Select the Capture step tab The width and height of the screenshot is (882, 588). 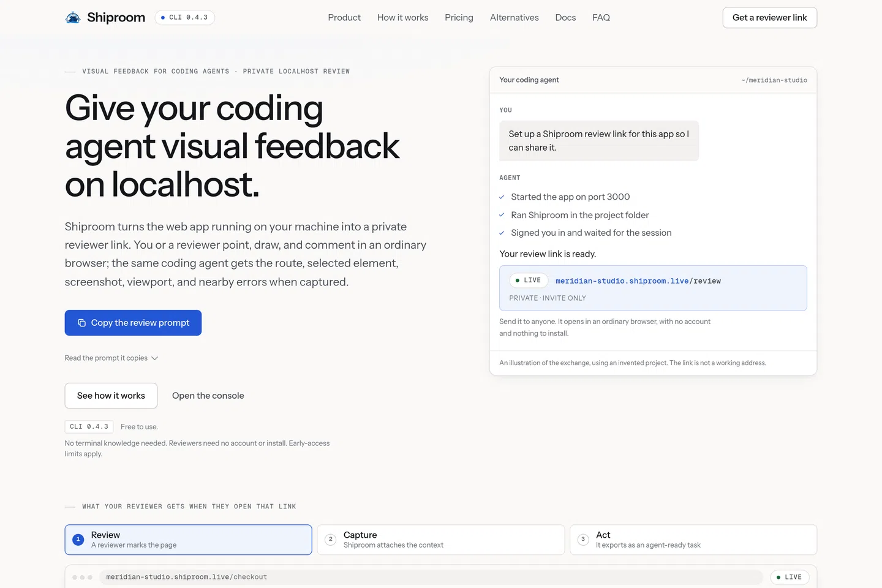point(441,540)
